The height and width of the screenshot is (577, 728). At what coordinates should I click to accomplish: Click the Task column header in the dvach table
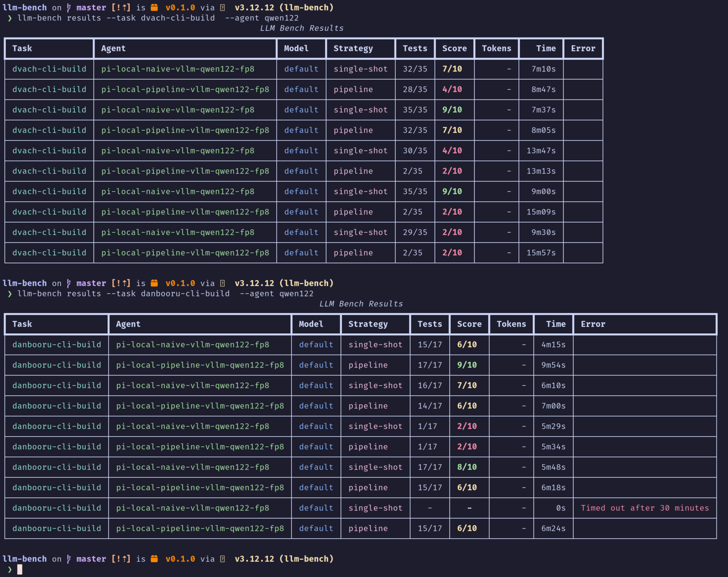tap(22, 48)
